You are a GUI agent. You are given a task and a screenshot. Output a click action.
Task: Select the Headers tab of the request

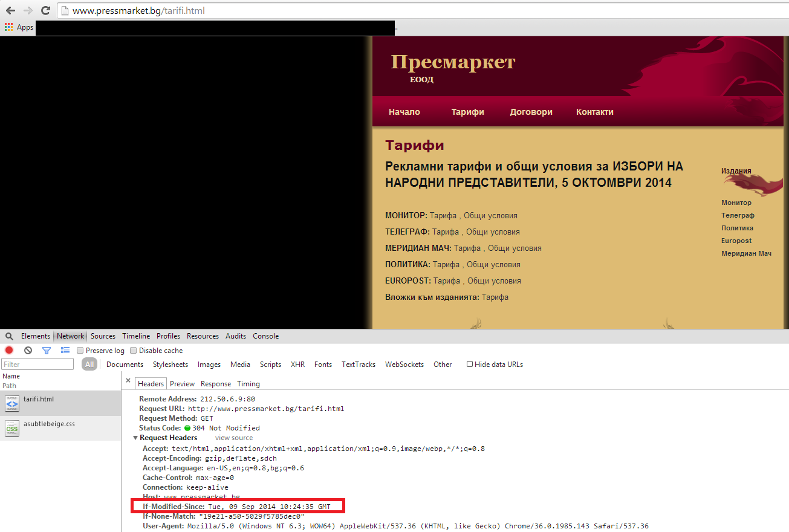click(151, 384)
